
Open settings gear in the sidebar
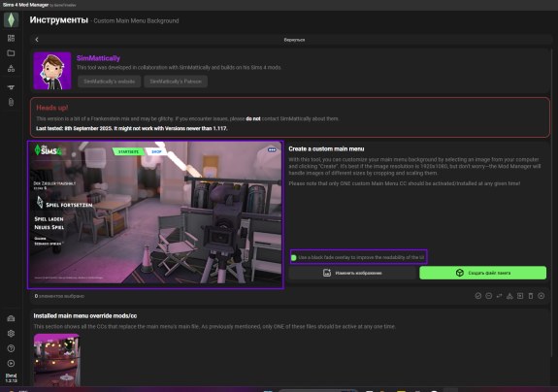[x=11, y=334]
